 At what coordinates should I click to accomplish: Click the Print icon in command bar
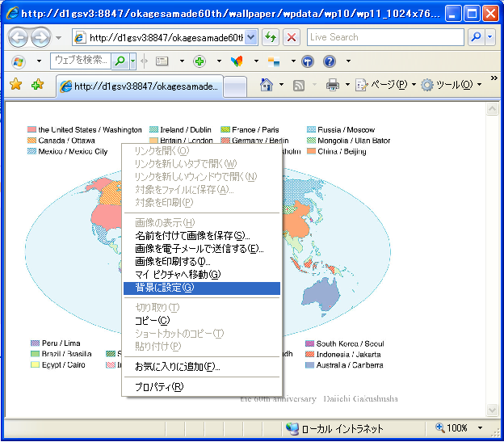[x=332, y=85]
